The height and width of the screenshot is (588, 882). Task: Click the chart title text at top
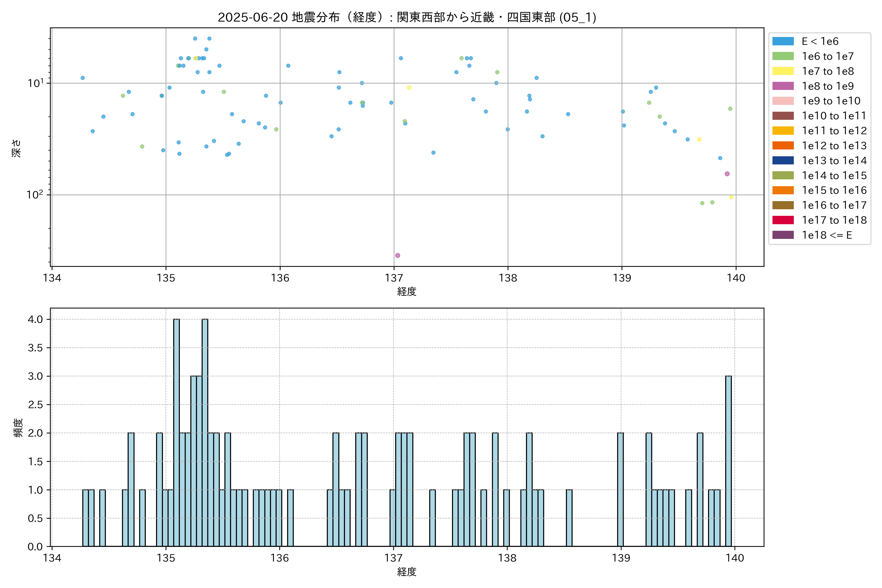pyautogui.click(x=407, y=17)
